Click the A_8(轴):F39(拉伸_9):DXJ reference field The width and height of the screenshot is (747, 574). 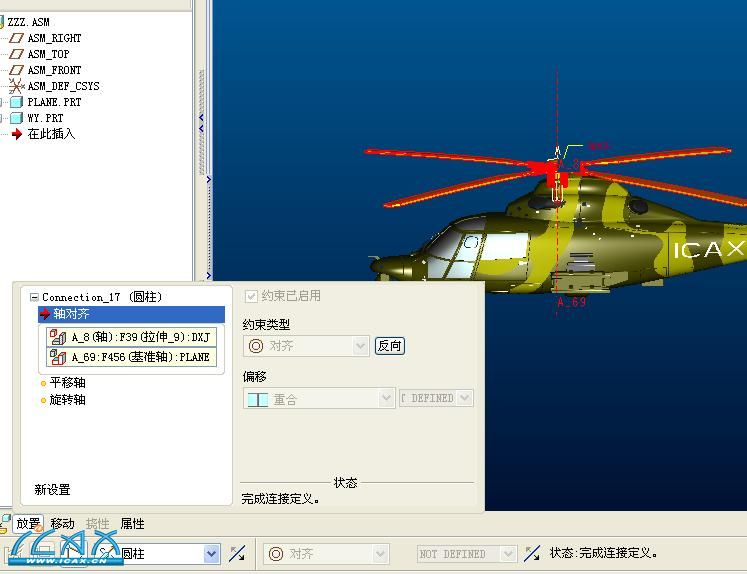(x=131, y=337)
